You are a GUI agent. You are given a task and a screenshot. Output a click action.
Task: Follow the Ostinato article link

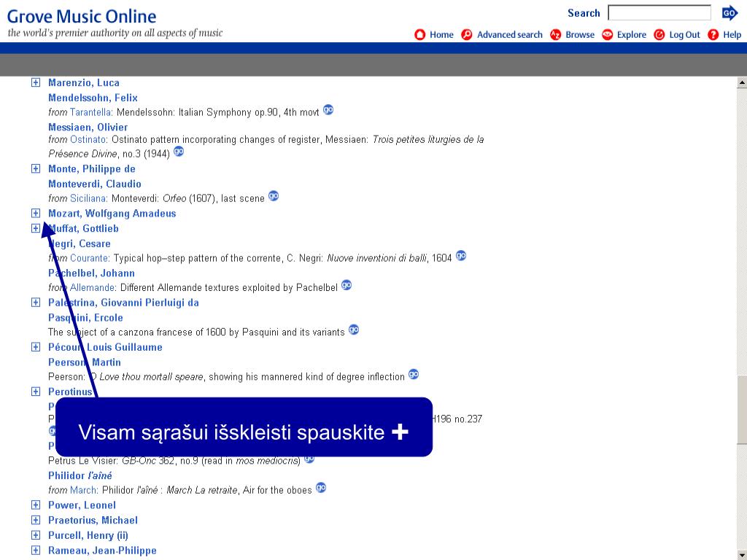point(88,139)
